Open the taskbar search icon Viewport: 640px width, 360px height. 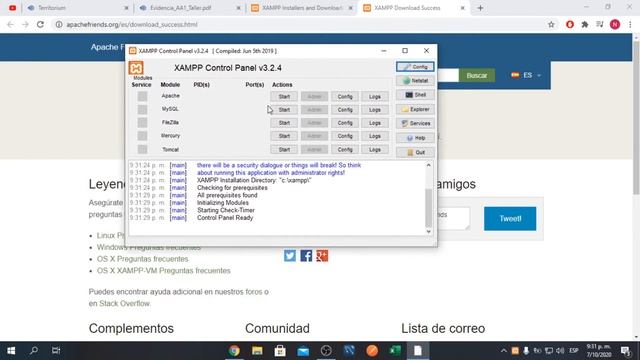pyautogui.click(x=34, y=351)
